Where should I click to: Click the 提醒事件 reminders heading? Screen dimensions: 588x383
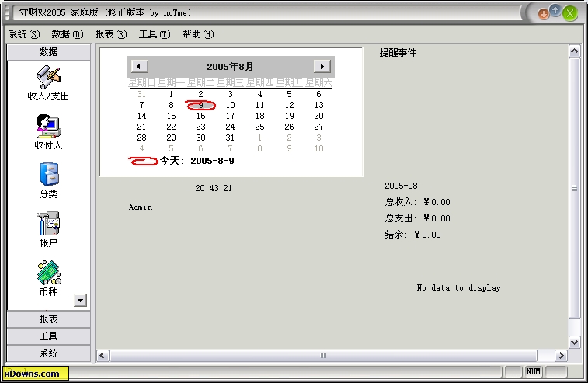click(398, 53)
